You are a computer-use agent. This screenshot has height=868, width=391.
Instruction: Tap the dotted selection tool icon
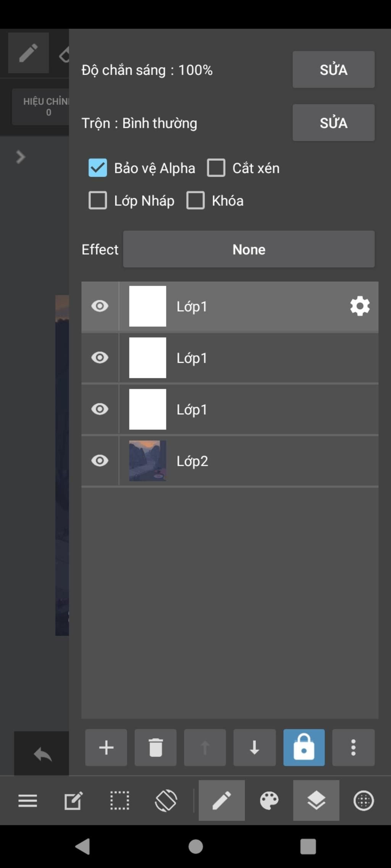(120, 800)
